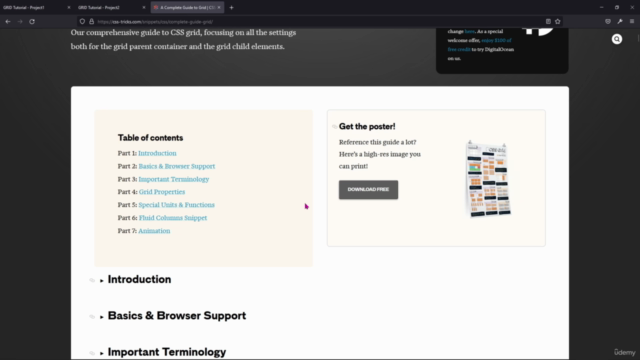Click the grid poster thumbnail image
This screenshot has width=640, height=360.
tap(488, 179)
